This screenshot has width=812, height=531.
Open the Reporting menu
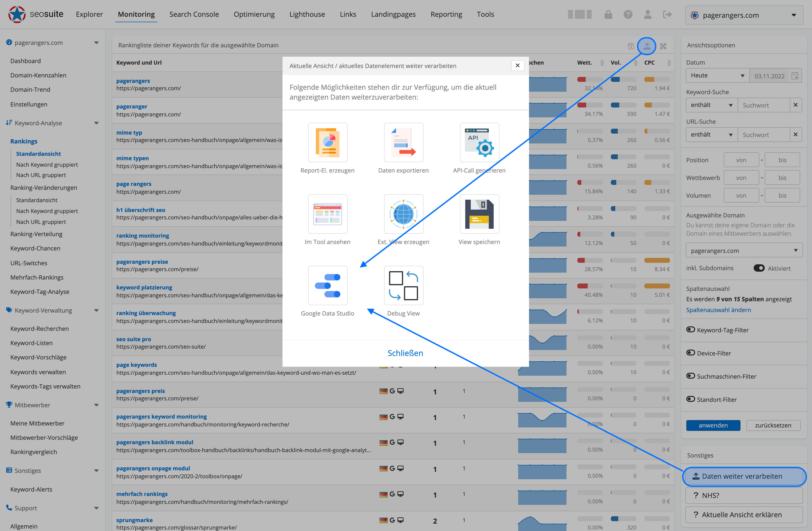[x=446, y=14]
